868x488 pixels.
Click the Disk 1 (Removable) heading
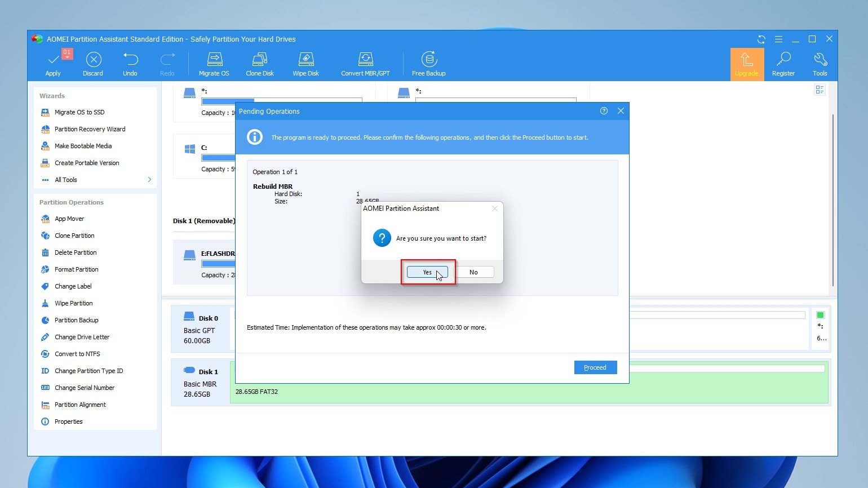tap(204, 221)
